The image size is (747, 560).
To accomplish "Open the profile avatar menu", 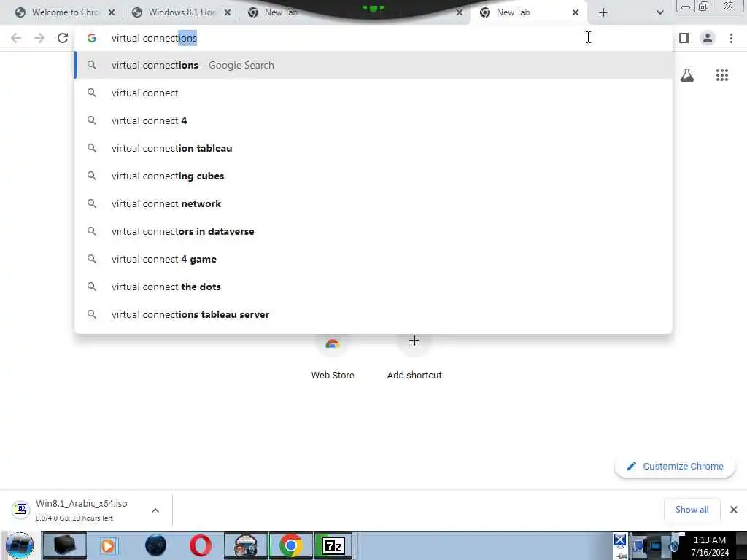I will 708,38.
